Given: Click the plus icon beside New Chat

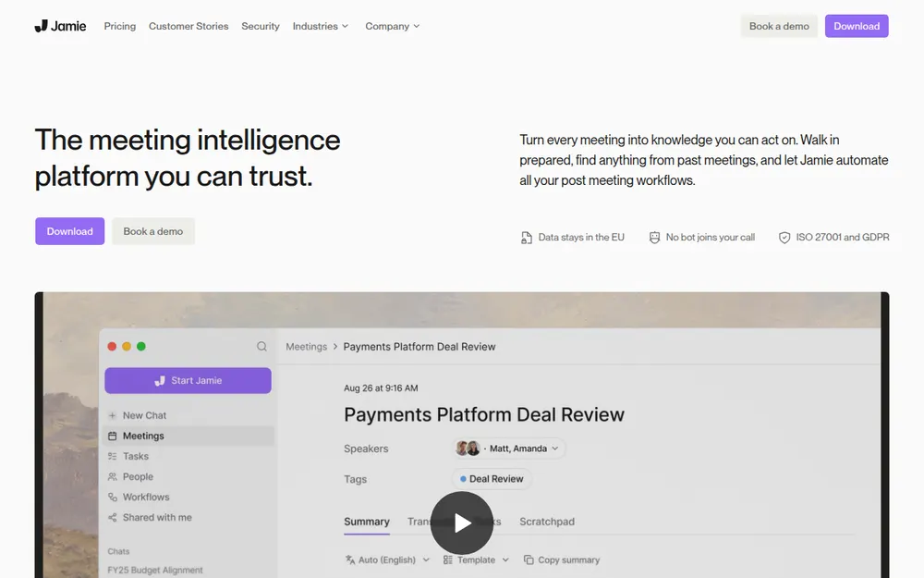Looking at the screenshot, I should [x=112, y=415].
